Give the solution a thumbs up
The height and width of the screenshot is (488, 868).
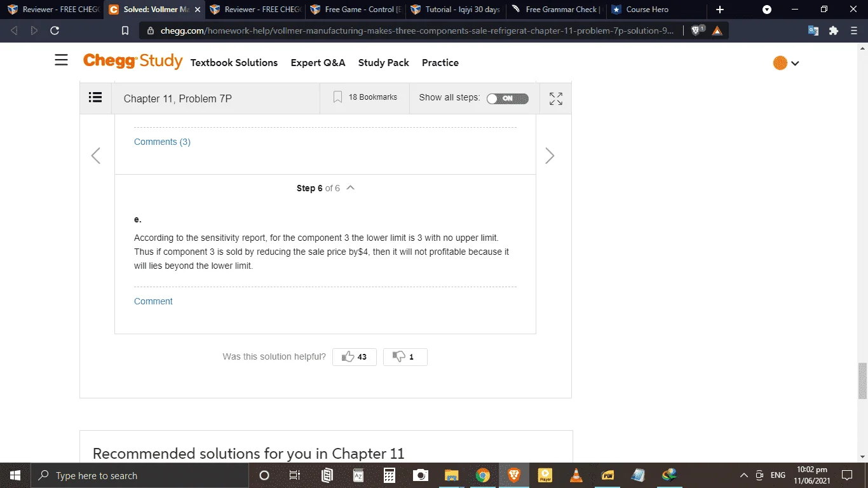coord(355,357)
